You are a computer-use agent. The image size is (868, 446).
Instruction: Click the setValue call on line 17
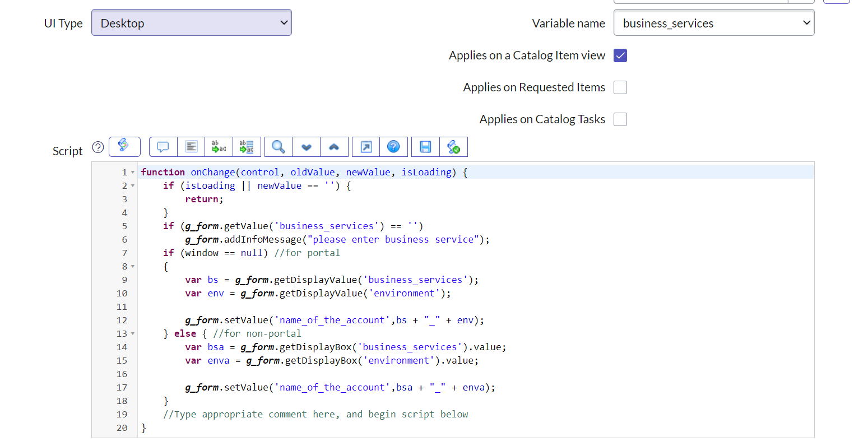click(x=340, y=388)
